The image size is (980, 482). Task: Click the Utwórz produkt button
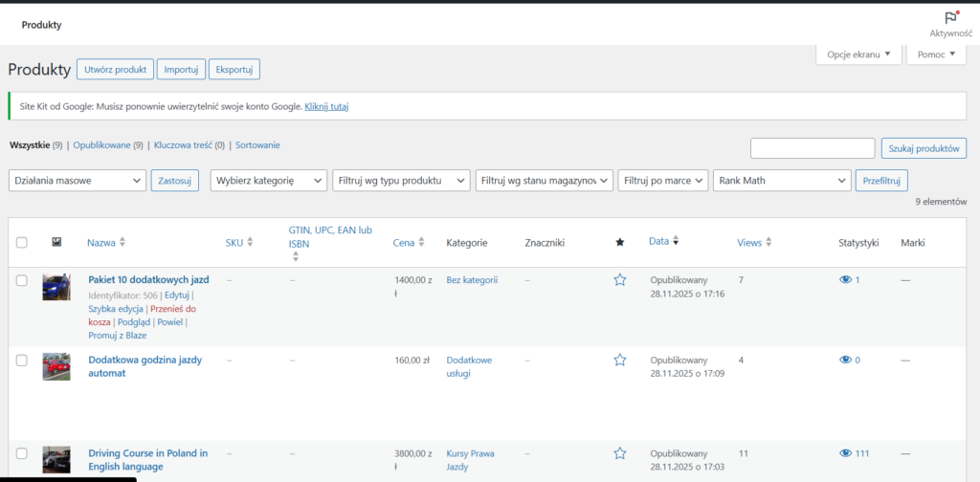click(115, 69)
